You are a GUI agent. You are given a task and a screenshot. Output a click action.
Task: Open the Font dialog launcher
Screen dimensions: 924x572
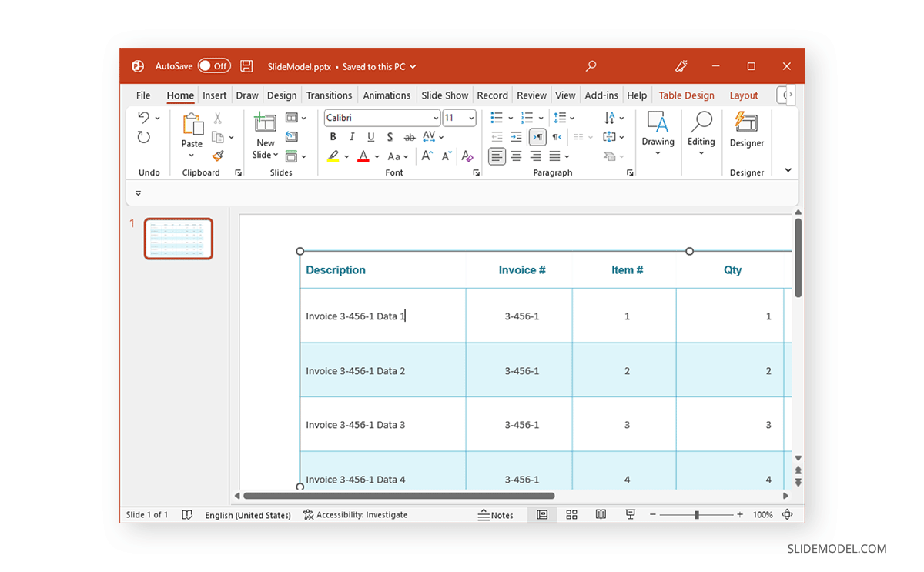click(x=476, y=172)
